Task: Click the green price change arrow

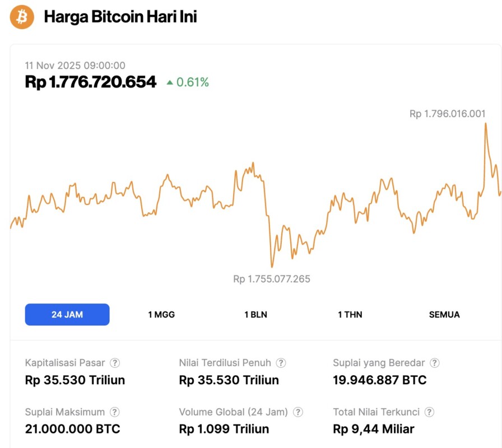Action: click(170, 83)
